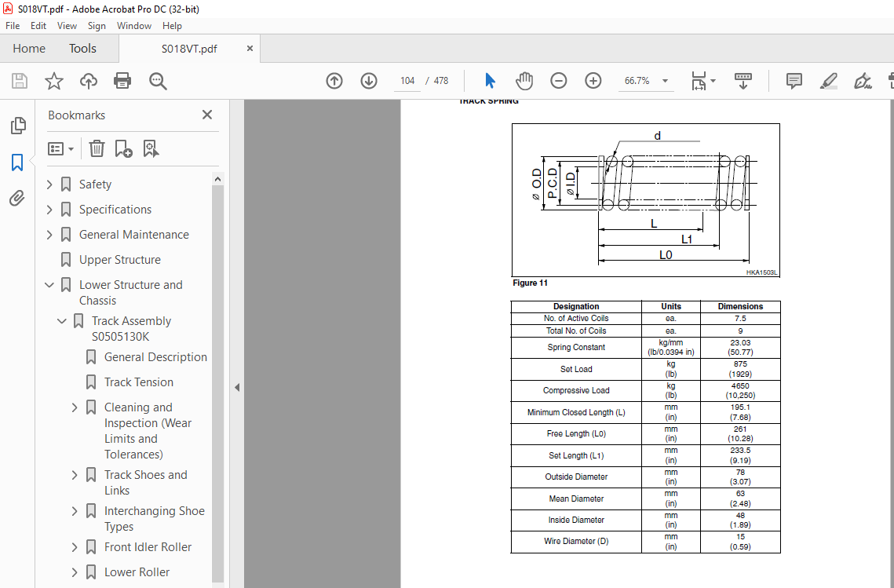Screen dimensions: 894x588
Task: Open the View menu
Action: coord(67,26)
